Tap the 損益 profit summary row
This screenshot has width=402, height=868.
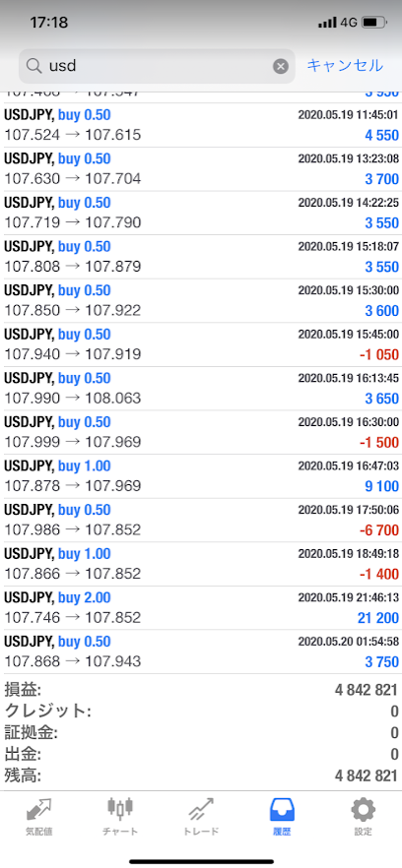(201, 690)
